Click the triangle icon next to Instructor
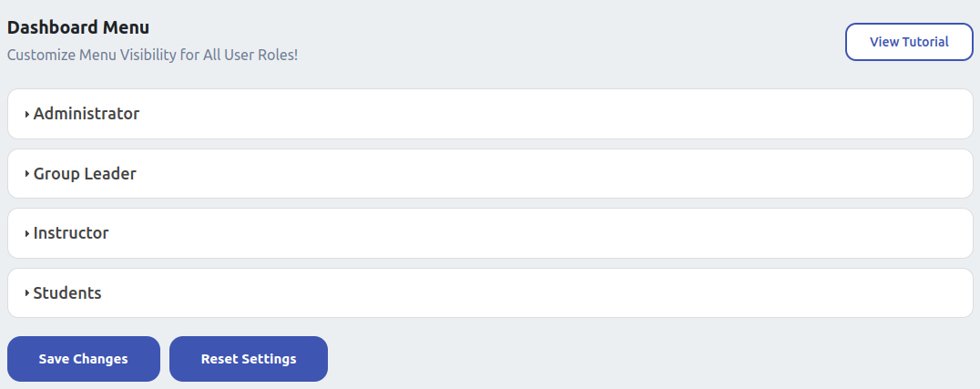The height and width of the screenshot is (389, 980). [x=27, y=234]
